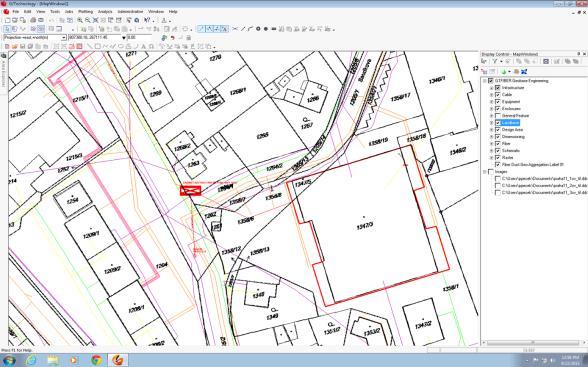Click Chrome icon in Windows taskbar
Screen dimensions: 588x367
[x=96, y=360]
